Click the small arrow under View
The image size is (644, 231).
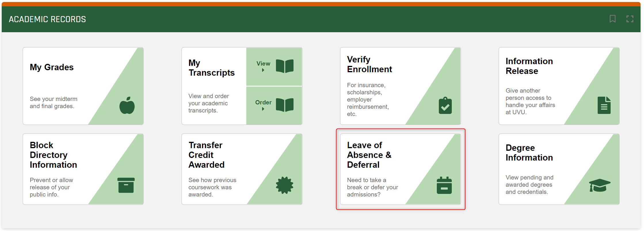(263, 70)
